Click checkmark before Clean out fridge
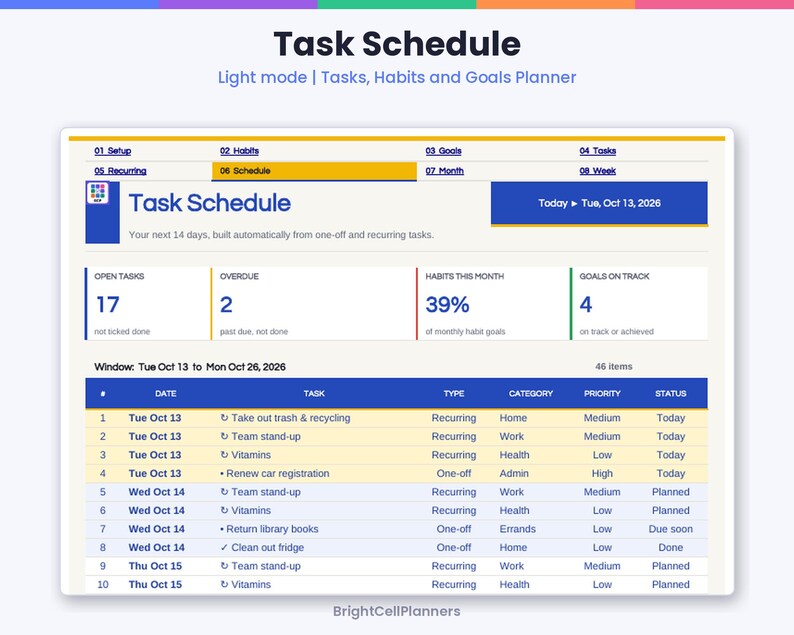The image size is (794, 635). (x=224, y=547)
